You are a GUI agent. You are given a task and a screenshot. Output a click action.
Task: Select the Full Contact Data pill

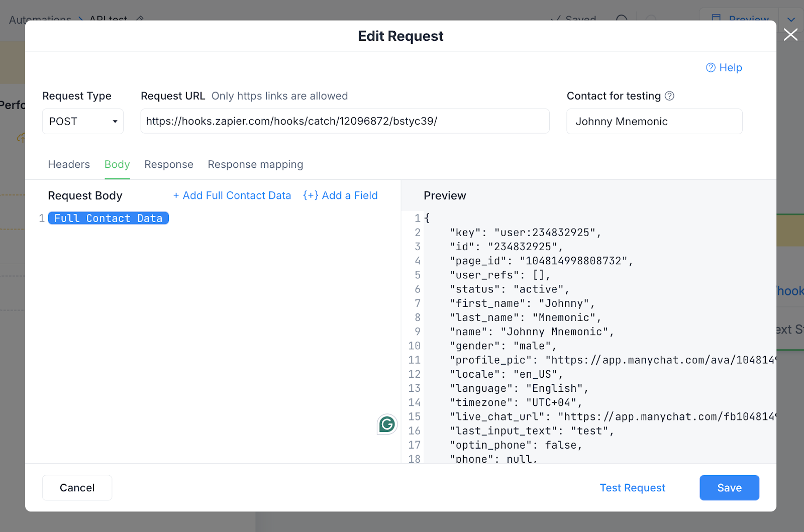(108, 219)
